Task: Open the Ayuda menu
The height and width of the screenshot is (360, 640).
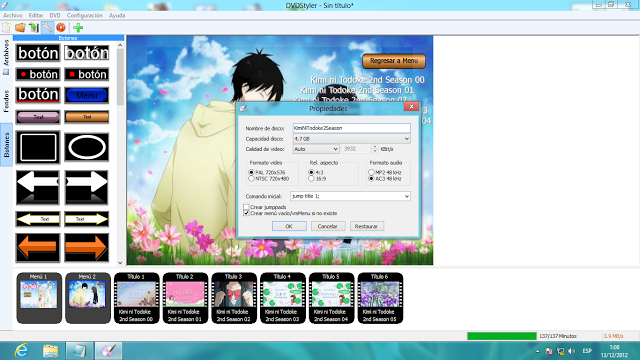Action: pyautogui.click(x=117, y=16)
